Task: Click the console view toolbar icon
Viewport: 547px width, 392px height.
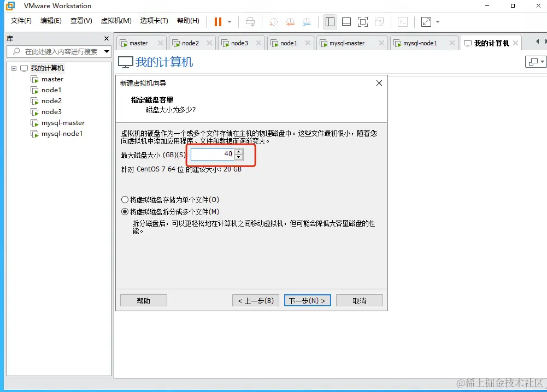Action: pyautogui.click(x=403, y=22)
